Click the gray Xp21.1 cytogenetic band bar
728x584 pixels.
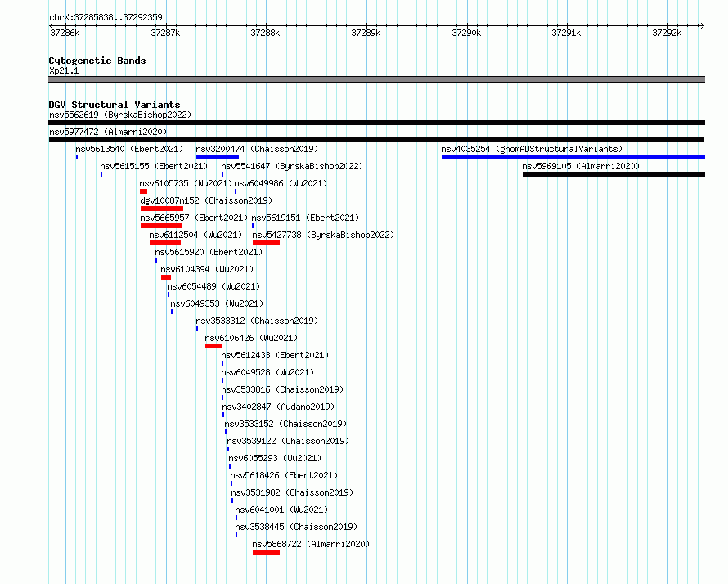pyautogui.click(x=376, y=79)
